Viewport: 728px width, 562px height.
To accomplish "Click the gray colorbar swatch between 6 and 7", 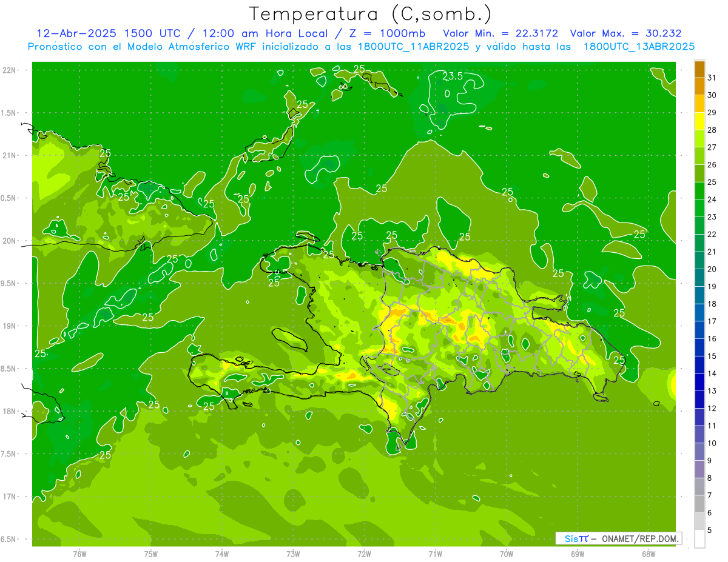I will point(699,504).
